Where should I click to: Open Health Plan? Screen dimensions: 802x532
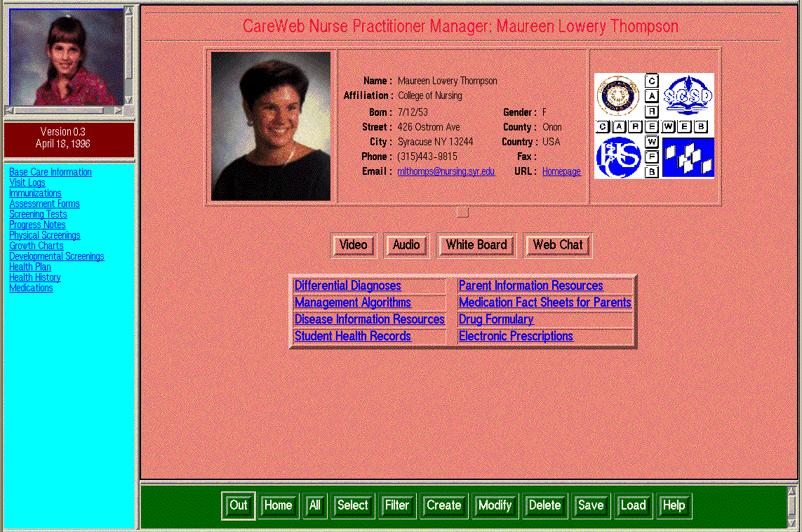click(x=30, y=267)
